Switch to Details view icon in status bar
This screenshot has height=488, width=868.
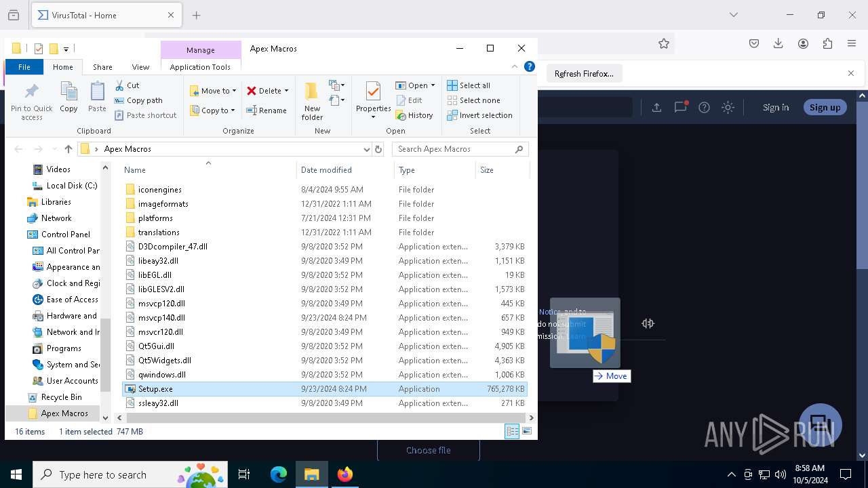(x=512, y=432)
